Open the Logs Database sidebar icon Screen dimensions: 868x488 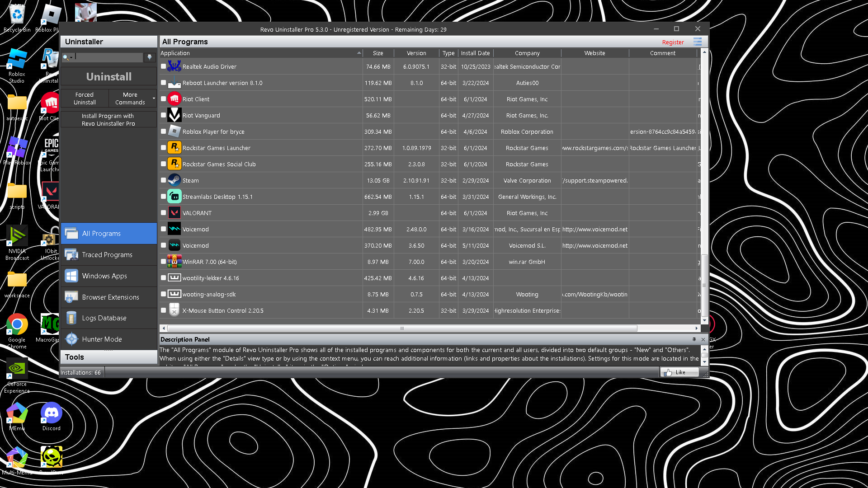pos(71,318)
